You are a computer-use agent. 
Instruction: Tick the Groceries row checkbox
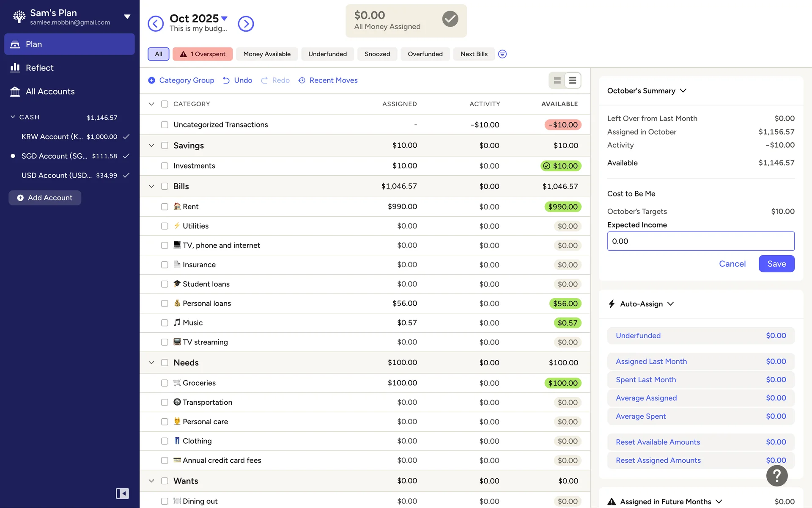[165, 383]
